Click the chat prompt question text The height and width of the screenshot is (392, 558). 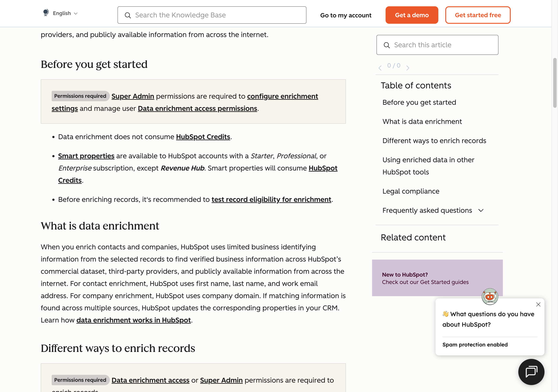point(488,319)
